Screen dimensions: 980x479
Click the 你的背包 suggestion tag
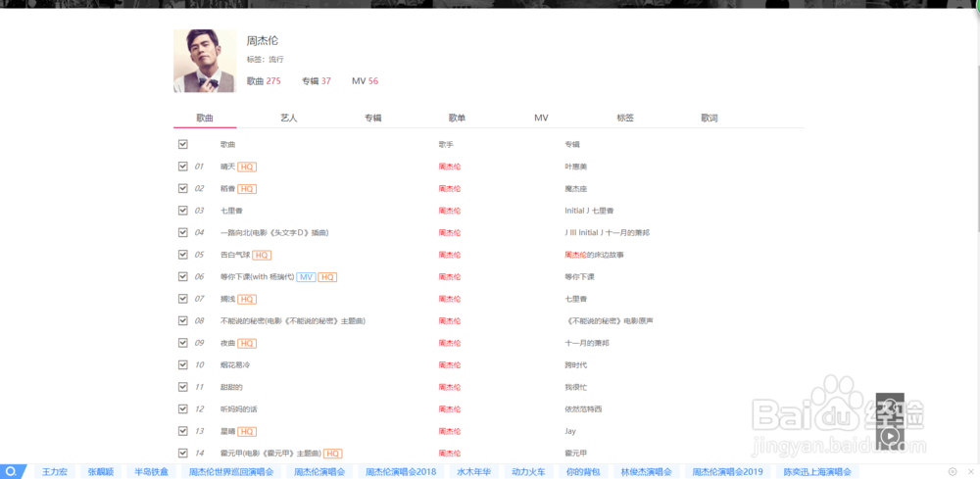click(x=582, y=472)
